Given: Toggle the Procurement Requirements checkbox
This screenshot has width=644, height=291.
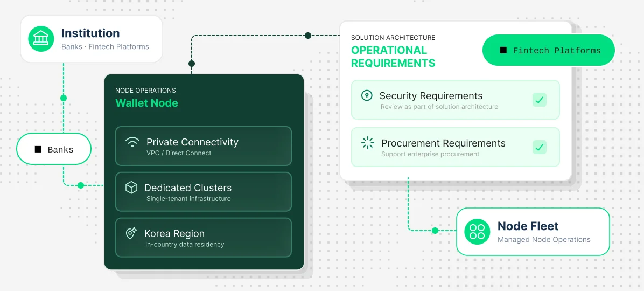Looking at the screenshot, I should [x=540, y=147].
